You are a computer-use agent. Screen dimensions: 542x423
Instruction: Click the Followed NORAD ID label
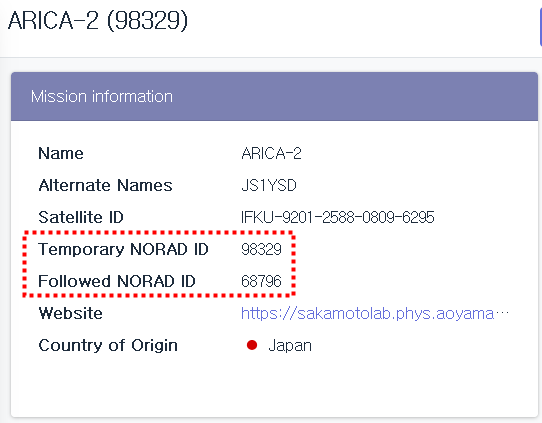click(117, 281)
